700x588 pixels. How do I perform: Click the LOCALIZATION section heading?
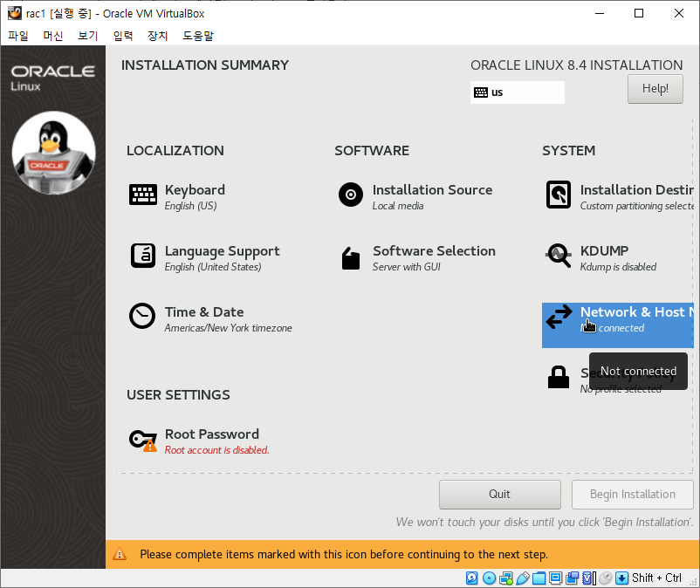pos(175,151)
